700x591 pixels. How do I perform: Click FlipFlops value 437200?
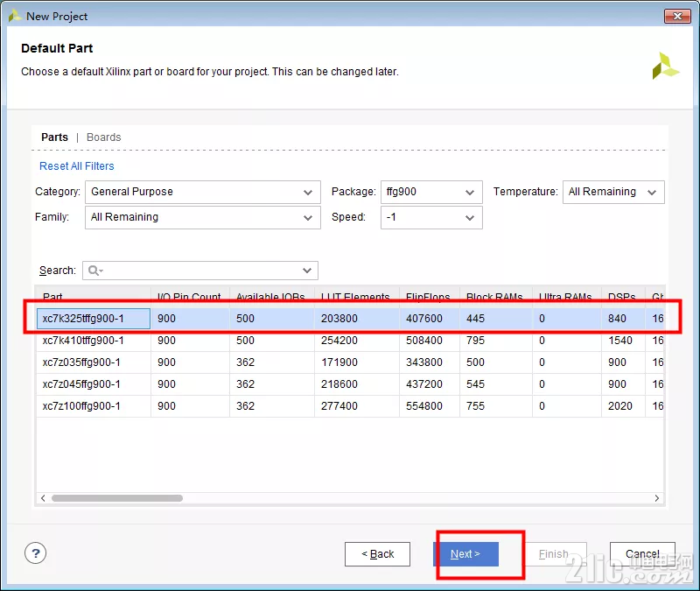(x=424, y=384)
